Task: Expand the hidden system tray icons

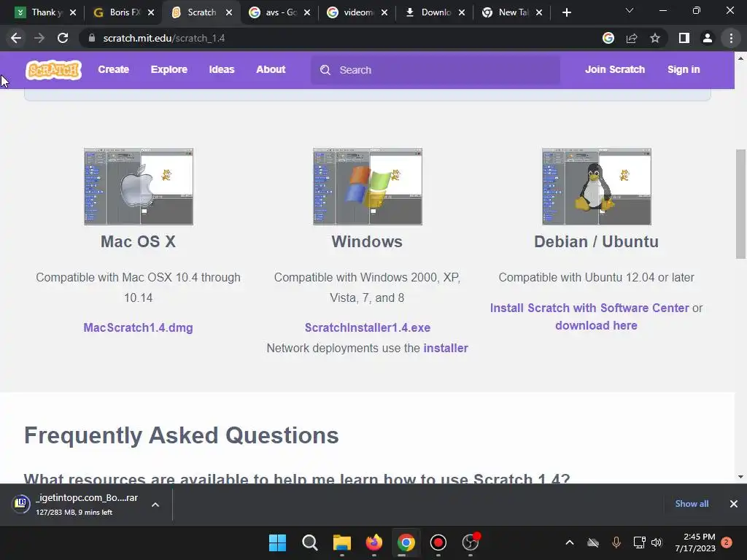Action: 569,542
